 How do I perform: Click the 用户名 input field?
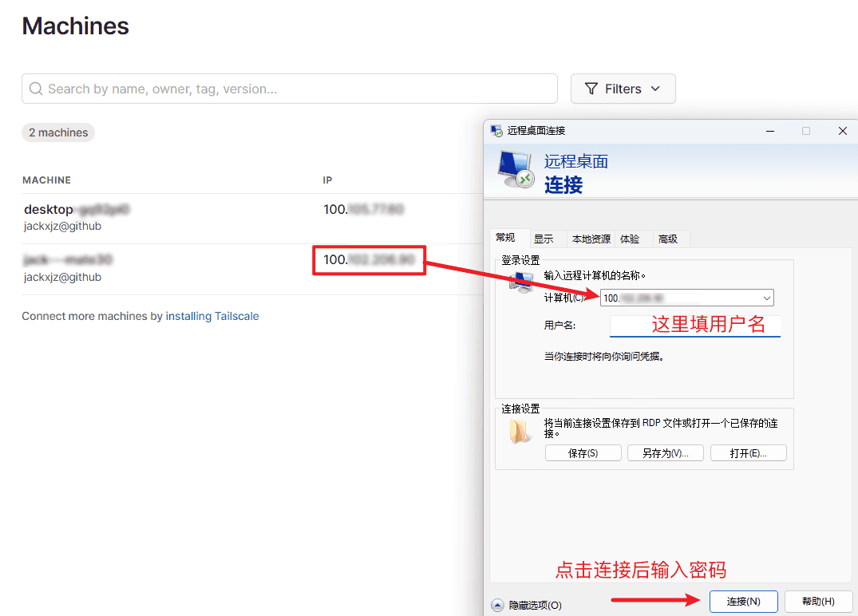pyautogui.click(x=695, y=325)
